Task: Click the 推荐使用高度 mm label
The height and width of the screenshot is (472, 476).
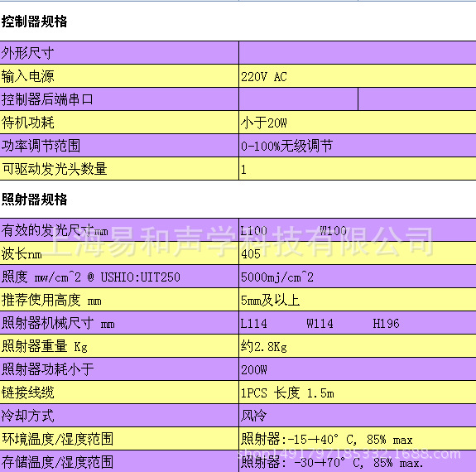Action: click(x=51, y=301)
